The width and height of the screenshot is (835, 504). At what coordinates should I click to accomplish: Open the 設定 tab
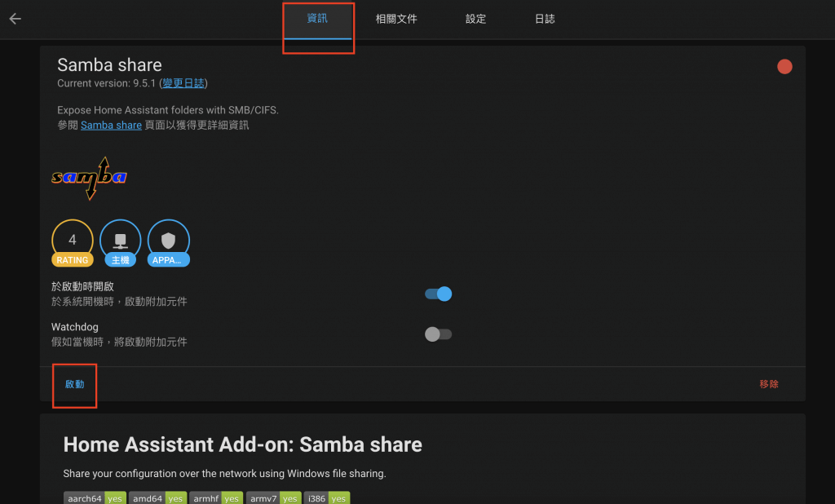click(475, 20)
